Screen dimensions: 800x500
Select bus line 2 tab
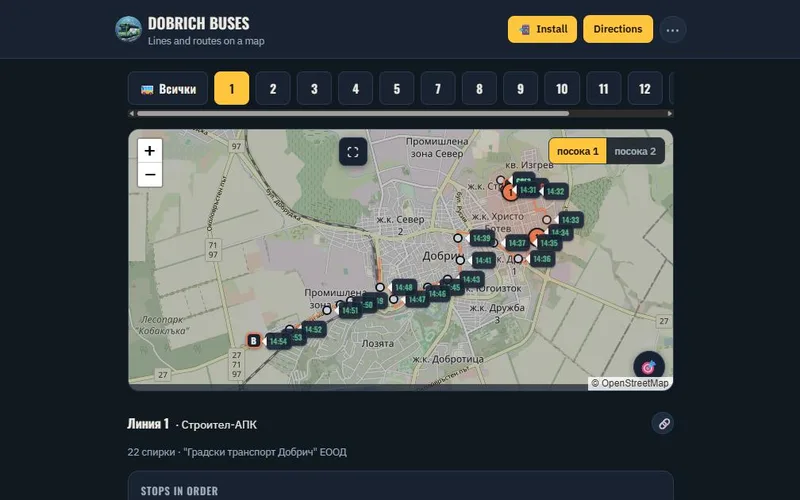[273, 89]
